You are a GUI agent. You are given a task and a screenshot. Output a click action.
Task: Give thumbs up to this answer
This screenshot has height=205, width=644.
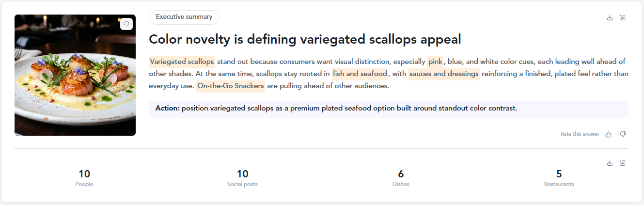click(x=609, y=134)
